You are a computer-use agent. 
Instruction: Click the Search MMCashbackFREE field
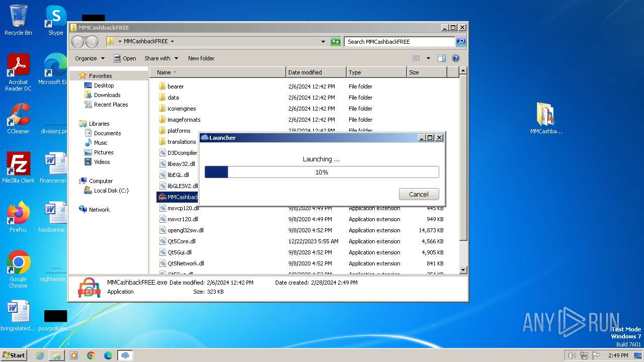point(400,42)
